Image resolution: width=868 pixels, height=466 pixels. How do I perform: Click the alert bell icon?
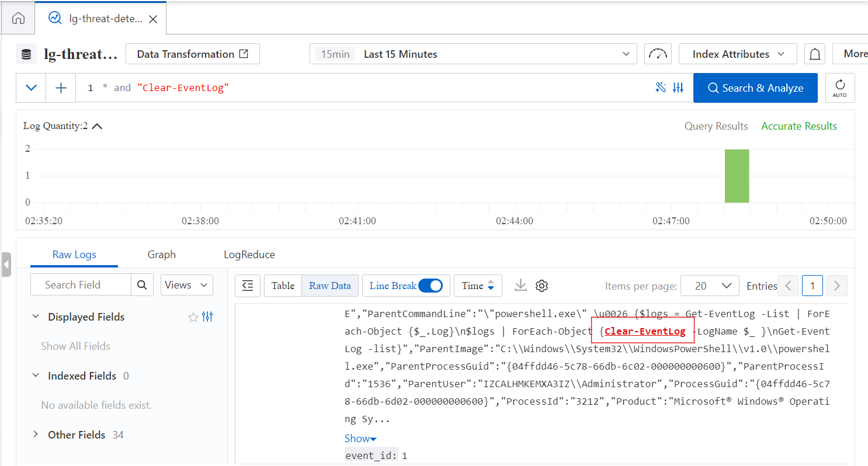pos(814,54)
